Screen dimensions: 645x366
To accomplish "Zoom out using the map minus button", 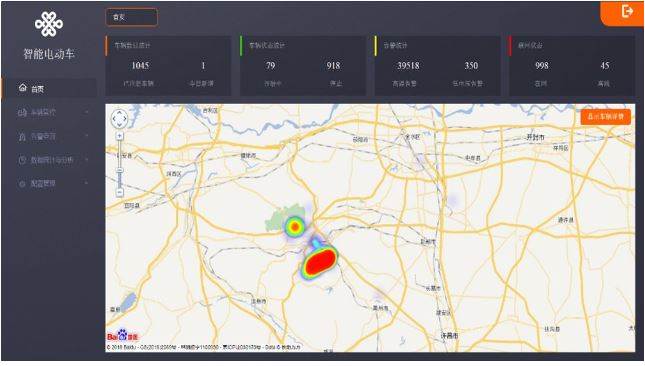I will pos(119,192).
